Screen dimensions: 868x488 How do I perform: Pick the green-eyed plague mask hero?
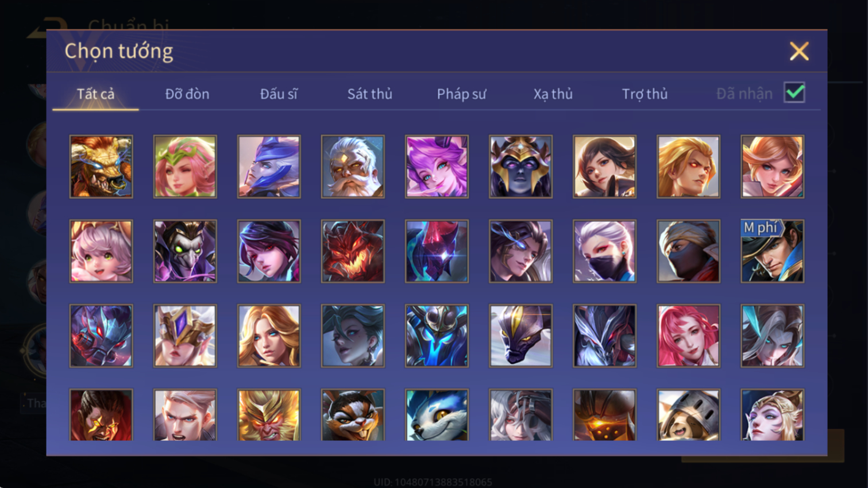pos(185,251)
